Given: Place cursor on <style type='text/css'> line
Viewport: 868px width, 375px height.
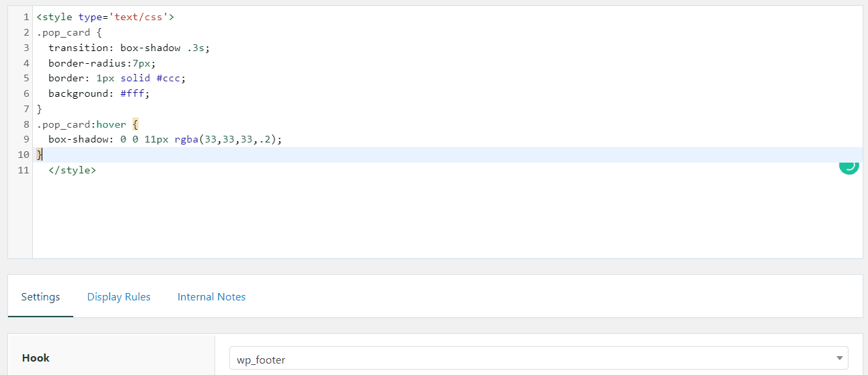Looking at the screenshot, I should (106, 17).
